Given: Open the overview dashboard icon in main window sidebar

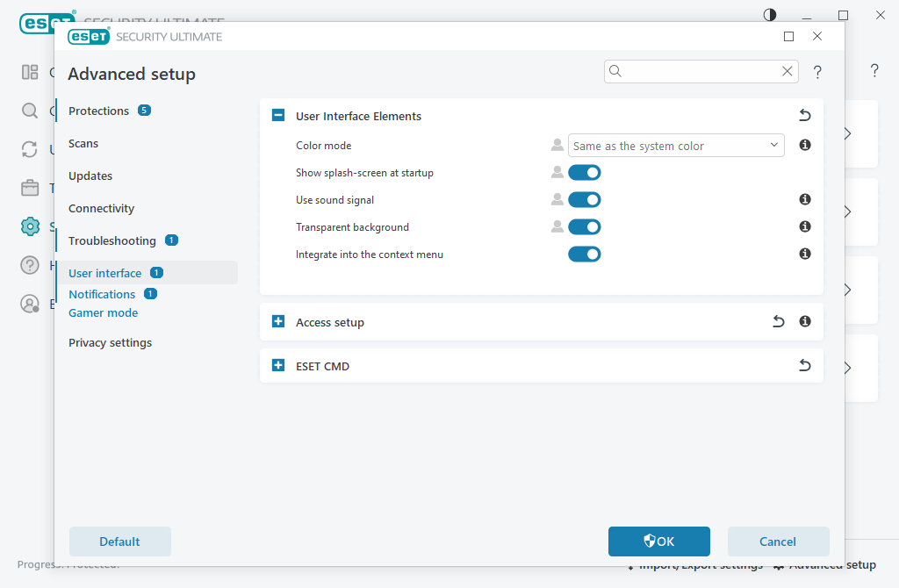Looking at the screenshot, I should [x=30, y=72].
